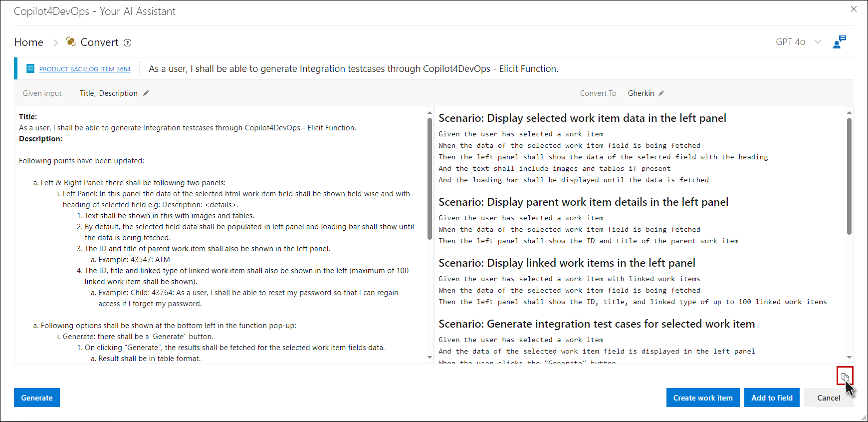Click the 'Given input' label

[42, 93]
